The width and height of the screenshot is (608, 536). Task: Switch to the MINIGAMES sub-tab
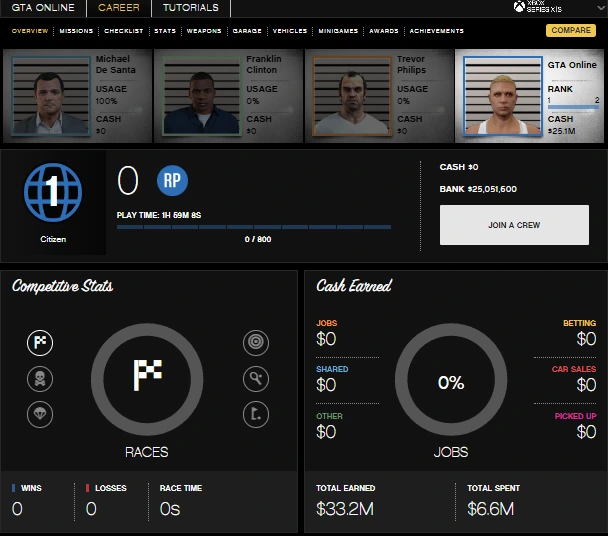(x=338, y=31)
